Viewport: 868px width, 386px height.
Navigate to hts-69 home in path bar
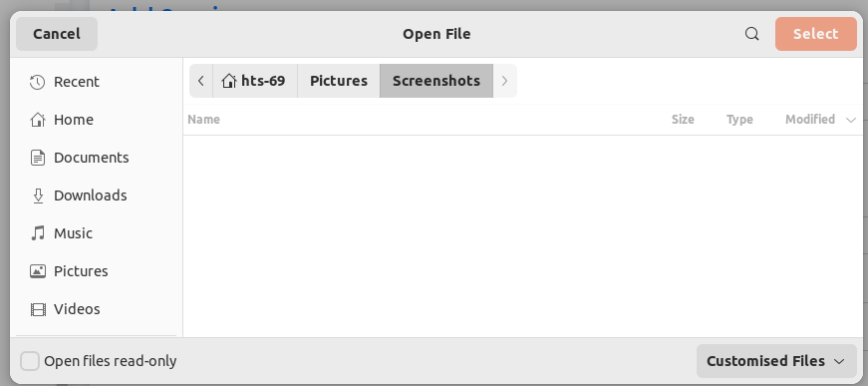255,81
